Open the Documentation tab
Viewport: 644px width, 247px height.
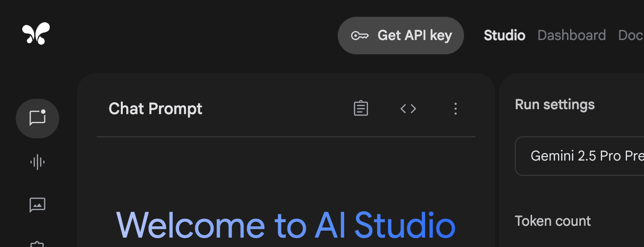pyautogui.click(x=631, y=35)
